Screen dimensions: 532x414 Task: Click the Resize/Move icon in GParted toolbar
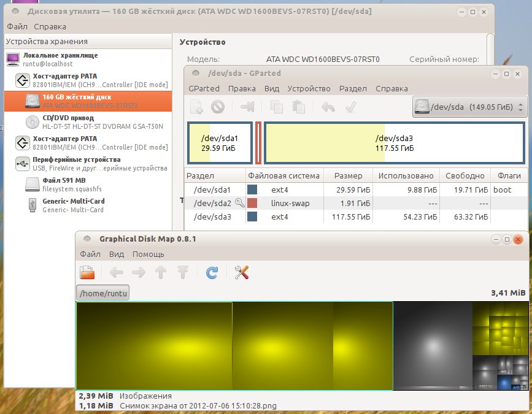247,107
